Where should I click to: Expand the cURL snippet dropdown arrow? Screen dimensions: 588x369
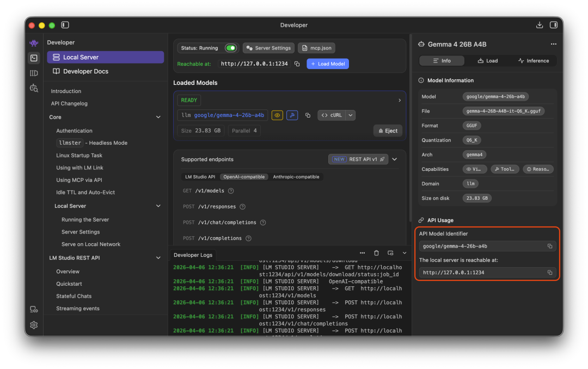351,115
